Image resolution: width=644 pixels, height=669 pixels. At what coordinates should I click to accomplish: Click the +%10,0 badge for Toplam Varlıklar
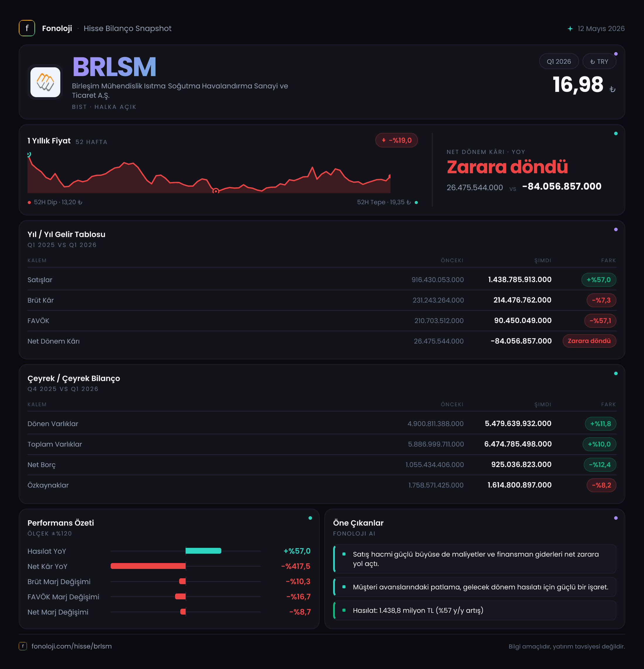click(x=599, y=445)
